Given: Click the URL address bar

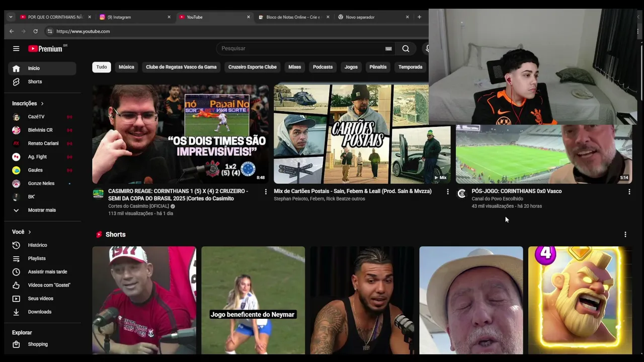Looking at the screenshot, I should [x=236, y=31].
